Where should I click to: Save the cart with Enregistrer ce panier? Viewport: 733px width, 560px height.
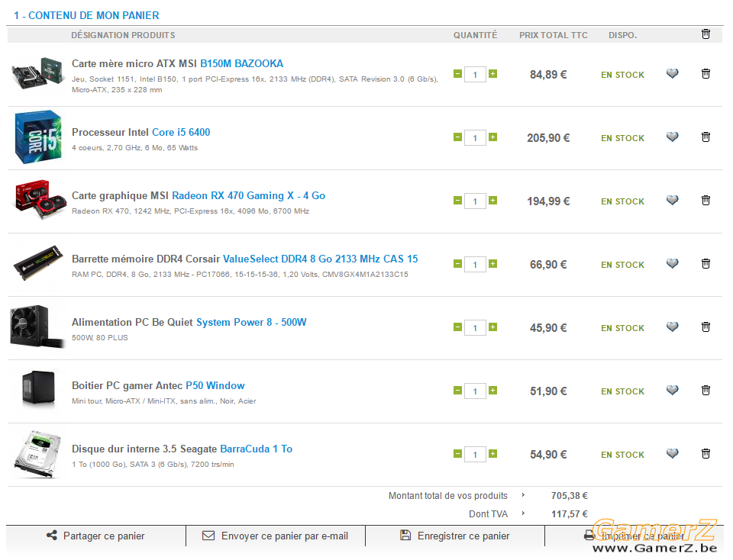point(455,536)
